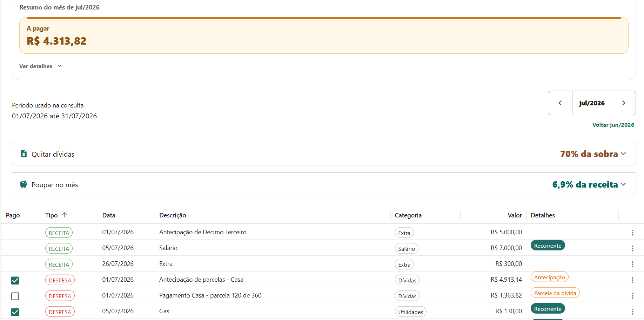
Task: Sort table by Valor column header
Action: point(515,215)
